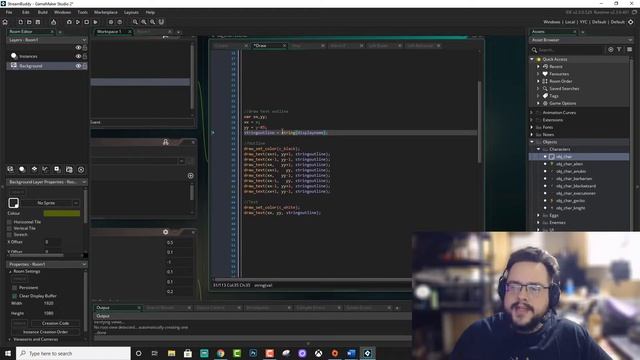Expand the Fonts folder in Asset Browser
This screenshot has height=360, width=640.
pyautogui.click(x=532, y=127)
